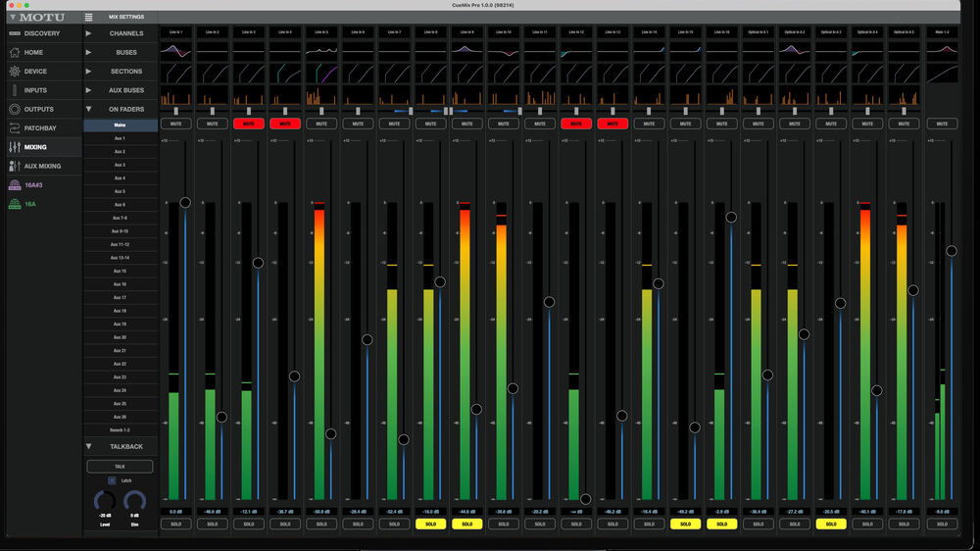
Task: Click the Main 1-2 fader handle
Action: (x=951, y=251)
